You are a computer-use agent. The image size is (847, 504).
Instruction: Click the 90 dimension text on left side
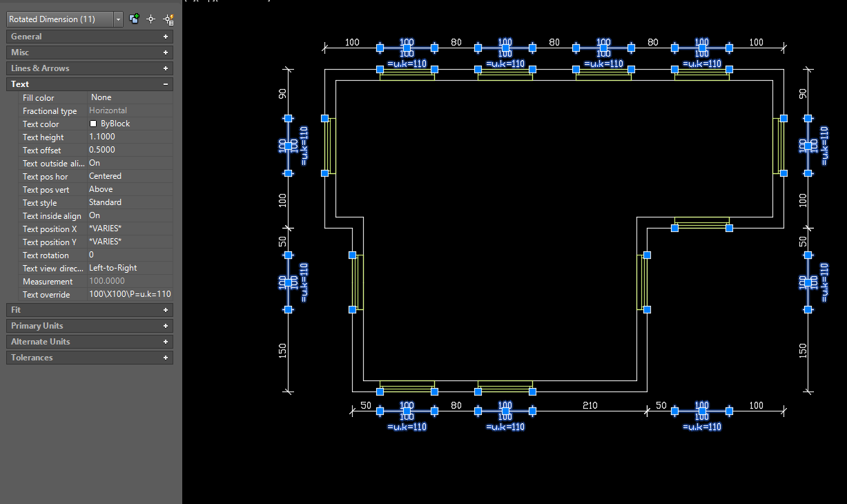pyautogui.click(x=282, y=94)
